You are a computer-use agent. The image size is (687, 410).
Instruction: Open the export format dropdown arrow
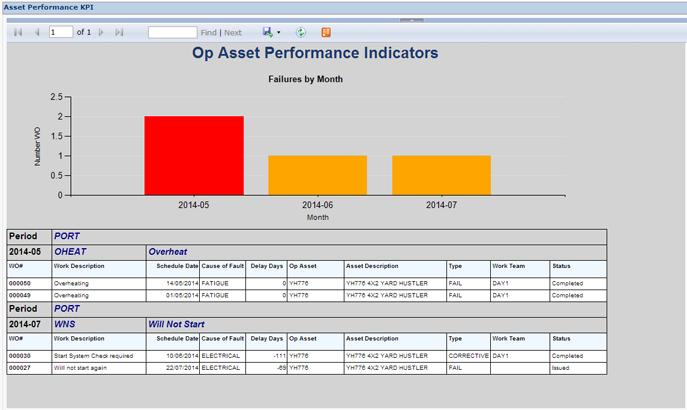(x=278, y=33)
